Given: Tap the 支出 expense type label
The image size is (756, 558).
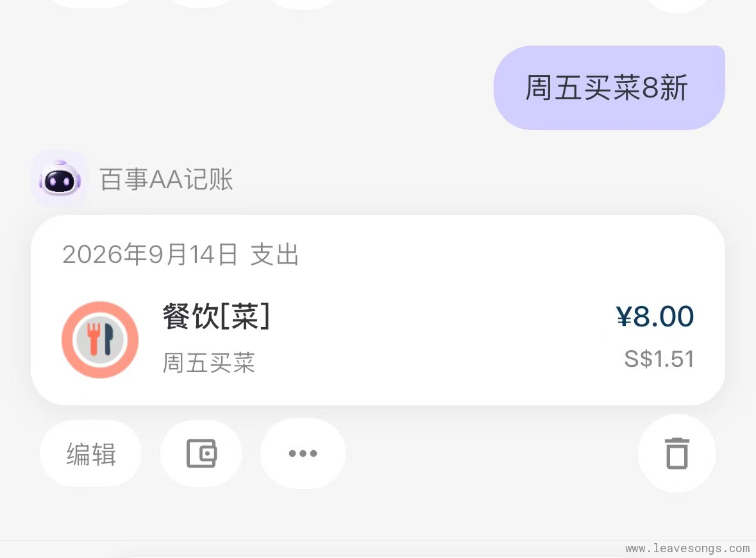Looking at the screenshot, I should pyautogui.click(x=275, y=254).
